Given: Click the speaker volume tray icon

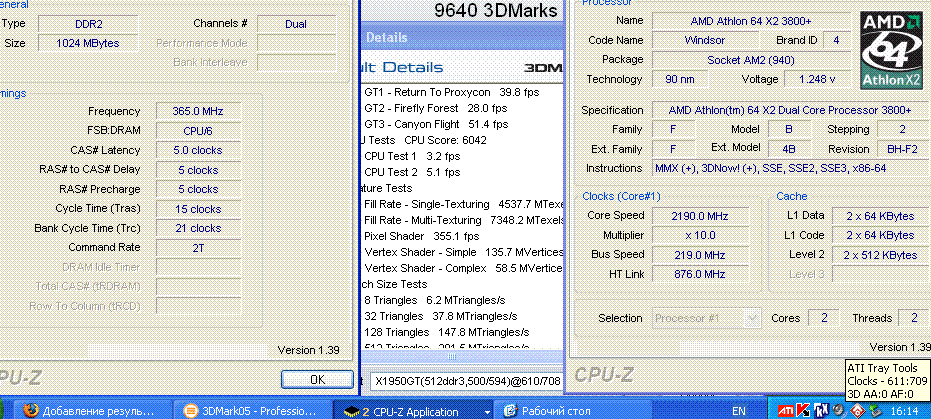Looking at the screenshot, I should 838,410.
